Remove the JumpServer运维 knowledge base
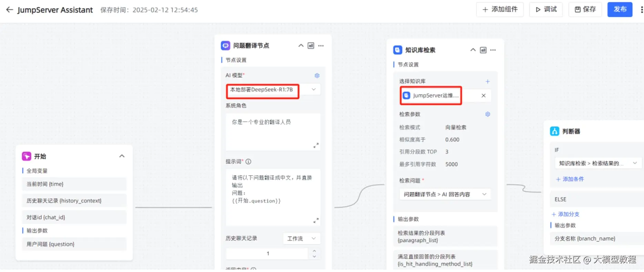 (x=483, y=95)
